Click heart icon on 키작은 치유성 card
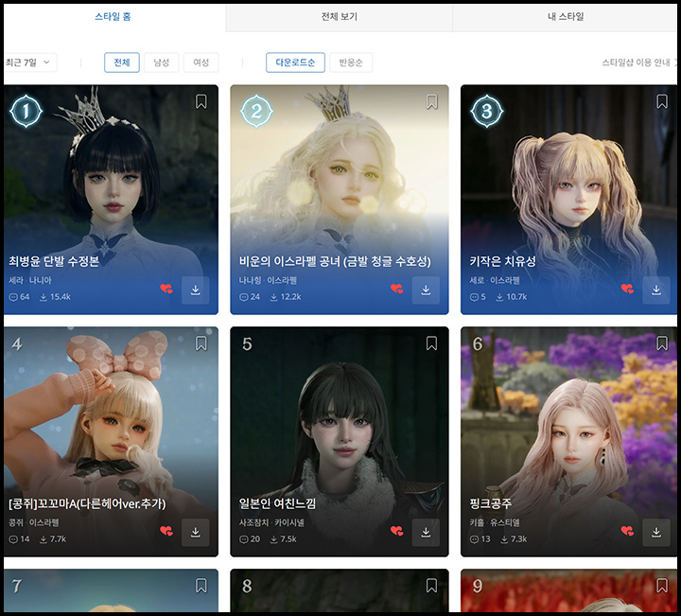The image size is (681, 616). 627,290
